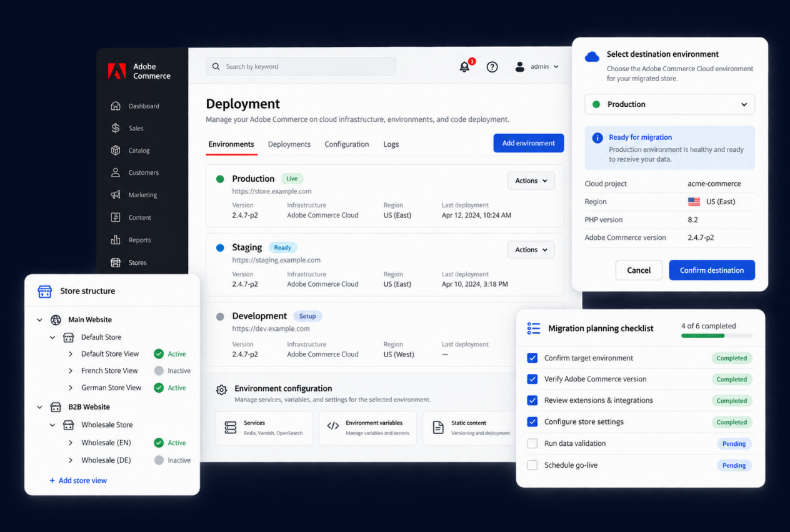790x532 pixels.
Task: Expand the French Store View row
Action: [x=71, y=371]
